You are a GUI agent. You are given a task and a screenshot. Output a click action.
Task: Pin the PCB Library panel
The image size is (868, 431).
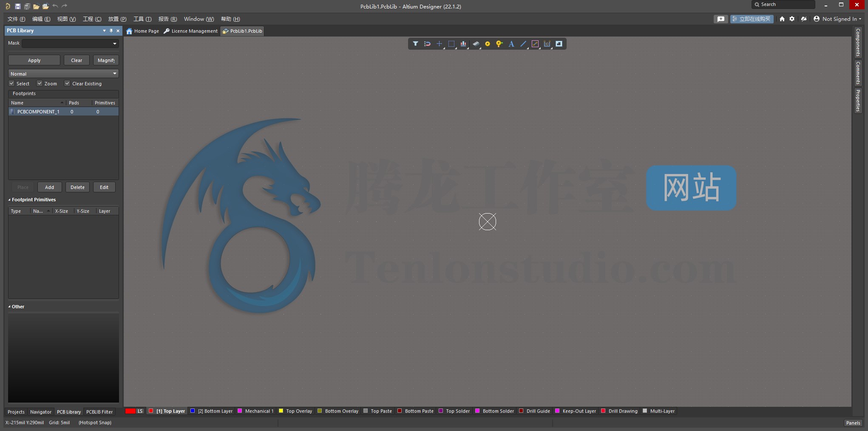pos(111,31)
